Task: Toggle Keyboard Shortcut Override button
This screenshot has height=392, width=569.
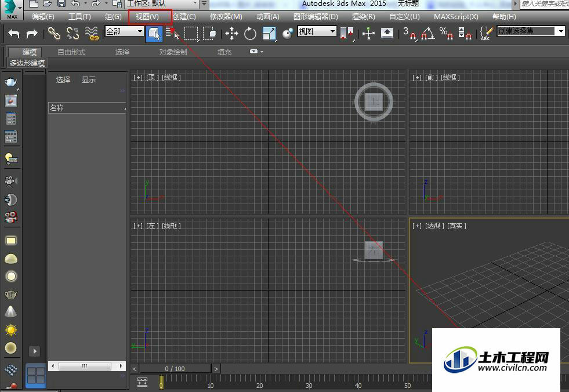Action: (x=387, y=34)
